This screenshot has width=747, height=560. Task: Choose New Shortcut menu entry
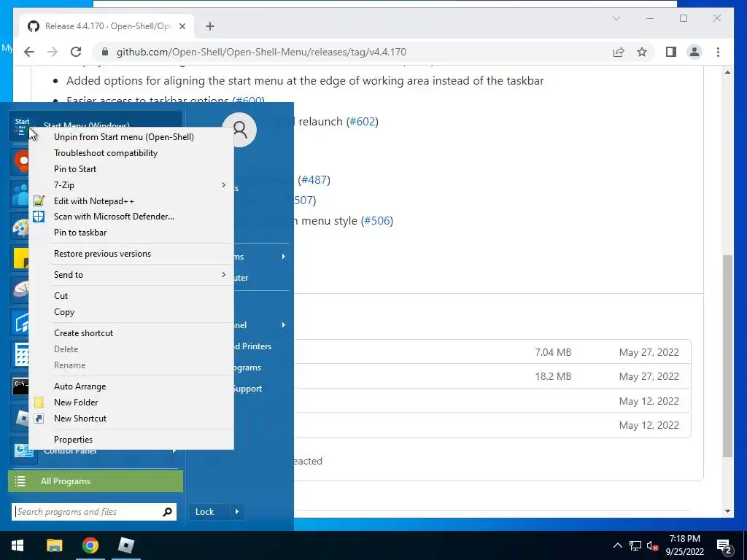click(x=80, y=419)
